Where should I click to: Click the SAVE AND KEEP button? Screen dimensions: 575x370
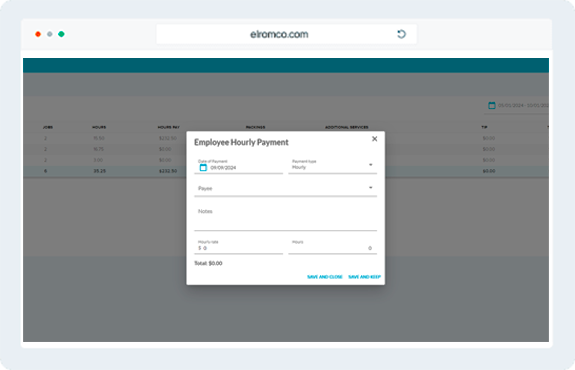point(365,277)
